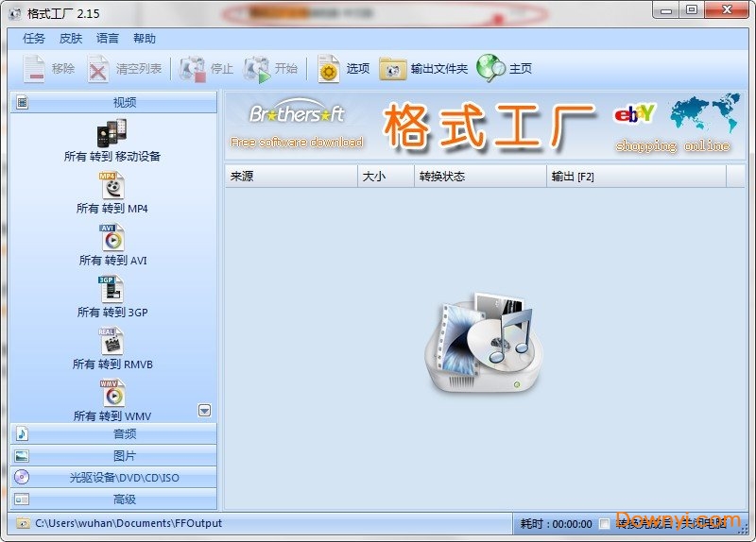Click the 格式工厂 banner title
This screenshot has width=756, height=542.
coord(489,126)
